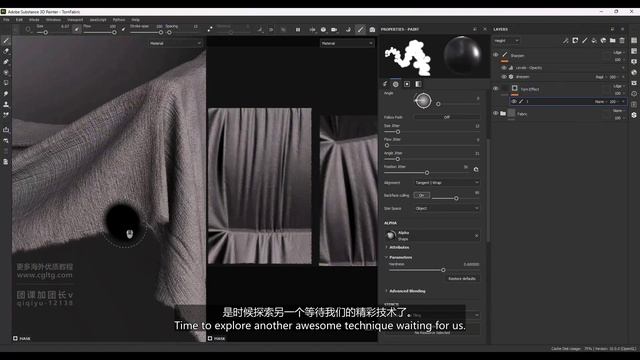Click the Position Jitter slider handle
Screen dimensions: 640x360
(x=427, y=173)
